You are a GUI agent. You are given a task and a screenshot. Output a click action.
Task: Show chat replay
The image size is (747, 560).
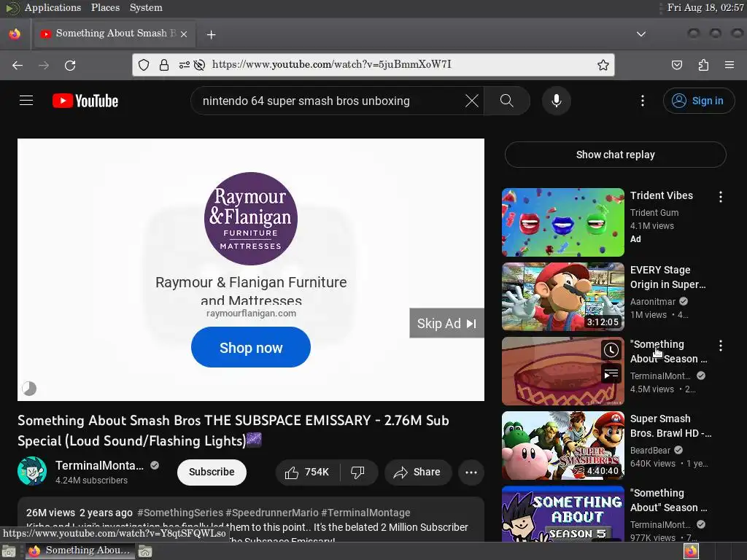(x=615, y=155)
